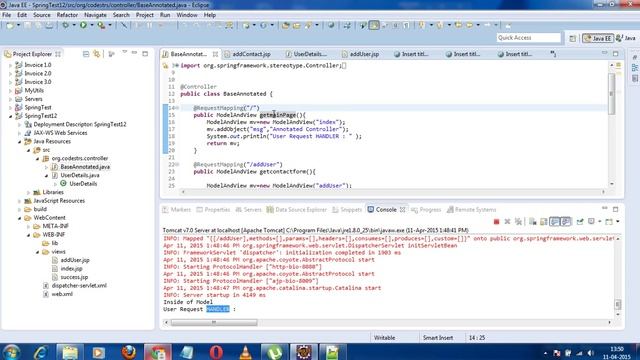Viewport: 640px width, 360px height.
Task: Click the Pin Console icon
Action: pyautogui.click(x=580, y=222)
